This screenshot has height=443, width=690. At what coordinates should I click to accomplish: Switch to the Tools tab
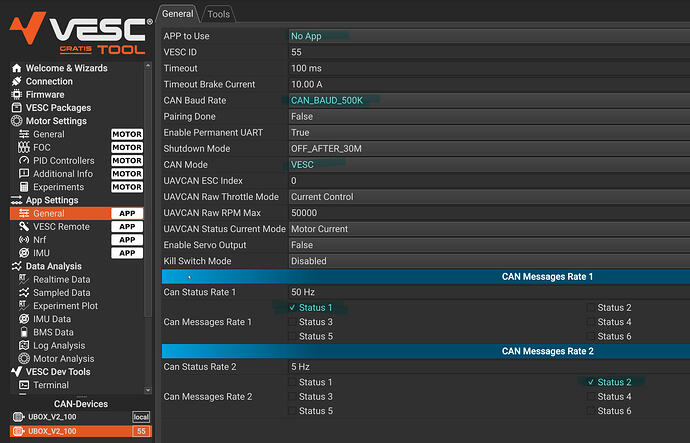[x=219, y=15]
